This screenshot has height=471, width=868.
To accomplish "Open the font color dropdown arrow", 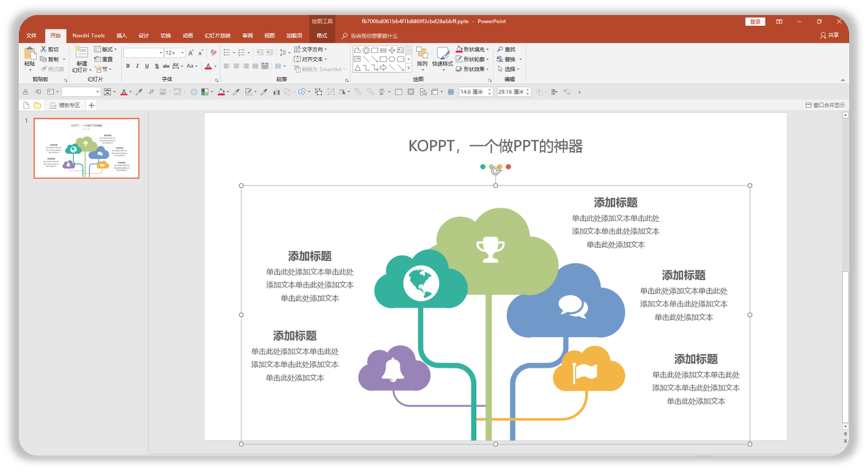I will [x=215, y=66].
